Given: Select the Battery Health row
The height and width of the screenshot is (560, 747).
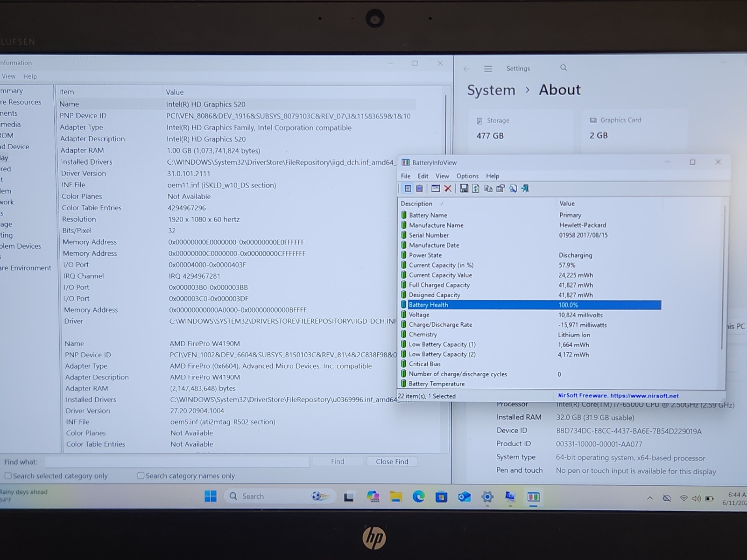Looking at the screenshot, I should click(530, 305).
